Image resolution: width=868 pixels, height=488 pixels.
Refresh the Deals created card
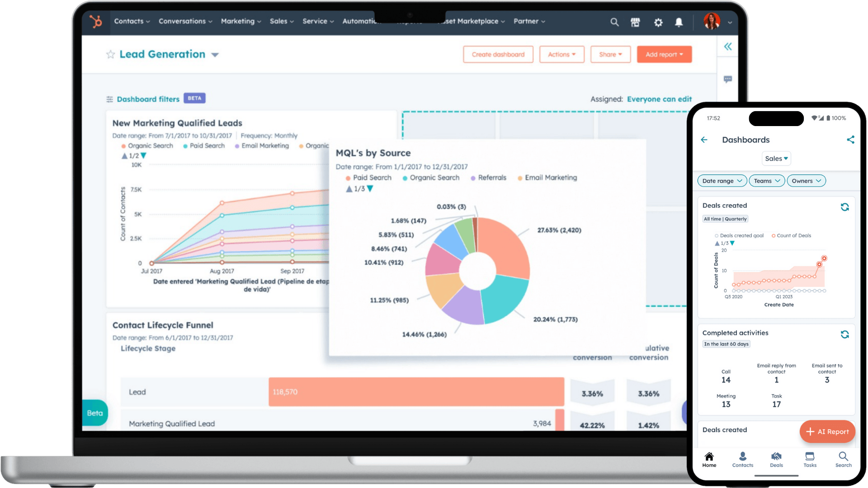pos(844,207)
